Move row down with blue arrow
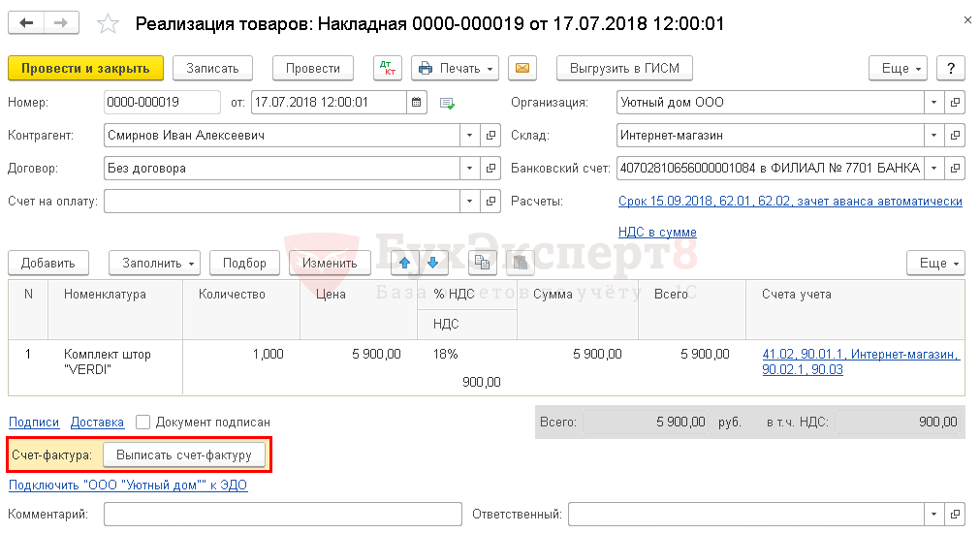The width and height of the screenshot is (980, 533). (432, 263)
